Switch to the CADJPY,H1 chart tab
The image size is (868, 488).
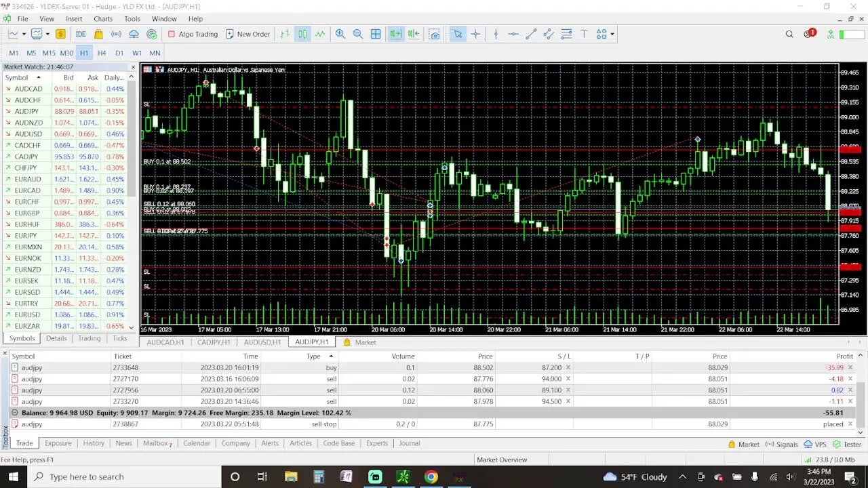pos(214,342)
